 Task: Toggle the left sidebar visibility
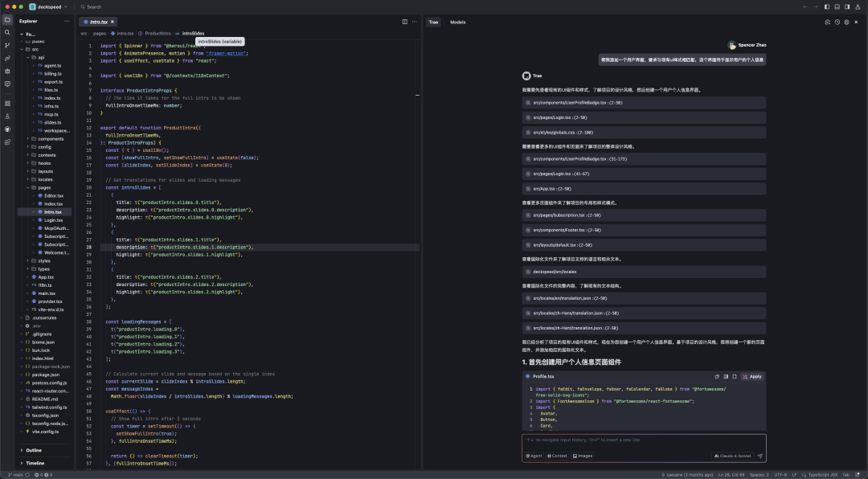[x=825, y=6]
